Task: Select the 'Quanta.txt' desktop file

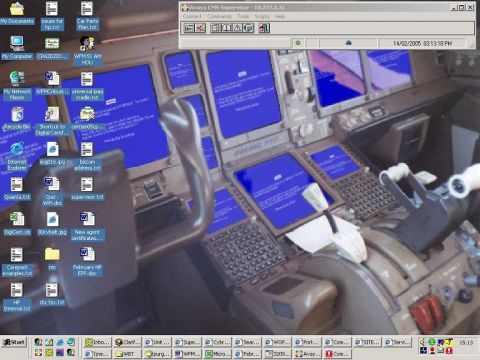Action: click(17, 189)
